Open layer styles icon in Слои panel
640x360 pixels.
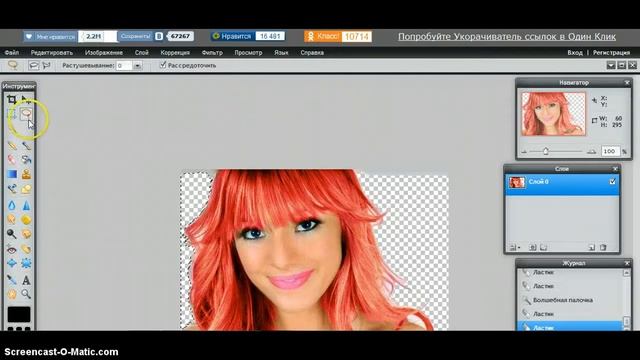544,247
